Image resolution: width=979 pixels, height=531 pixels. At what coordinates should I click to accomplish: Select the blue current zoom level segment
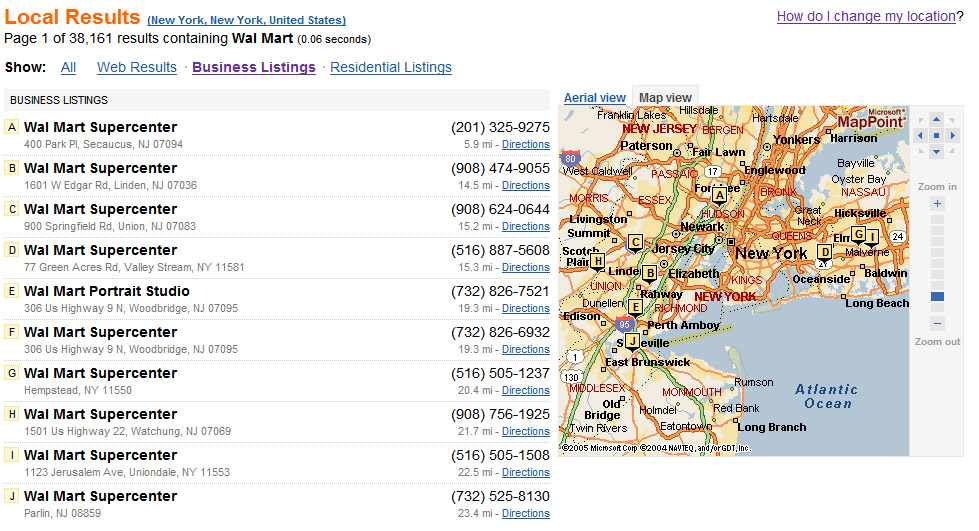(937, 297)
